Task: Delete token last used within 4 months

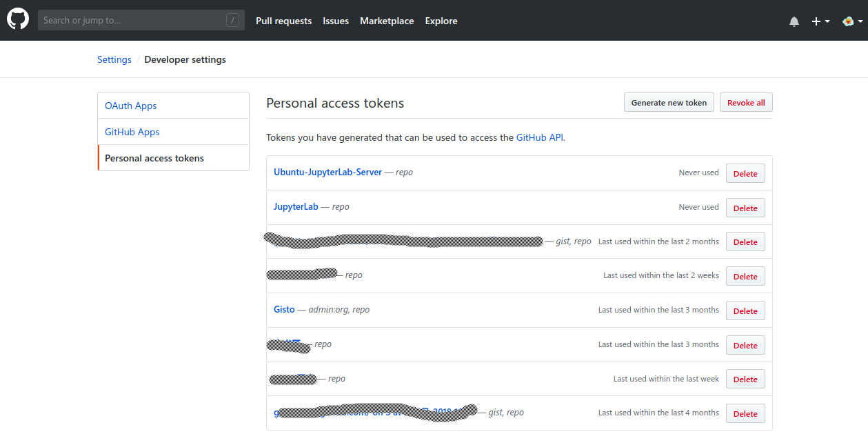Action: pyautogui.click(x=745, y=413)
